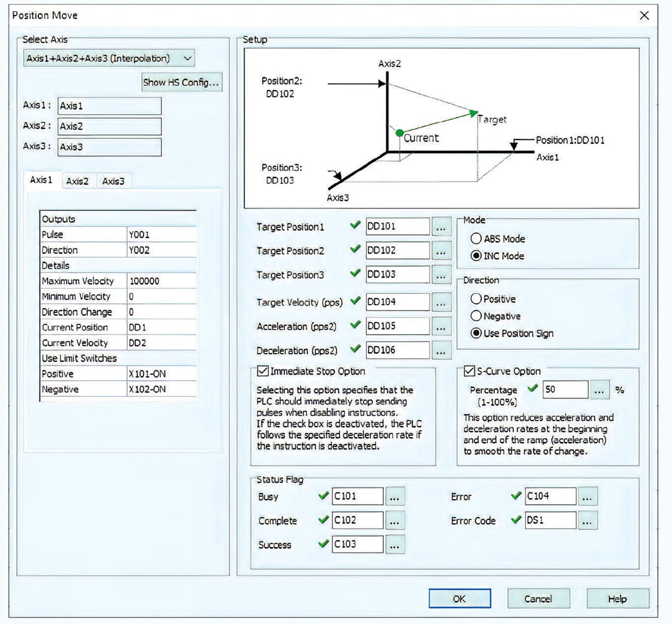This screenshot has width=672, height=624.
Task: Select ABS Mode
Action: (x=475, y=238)
